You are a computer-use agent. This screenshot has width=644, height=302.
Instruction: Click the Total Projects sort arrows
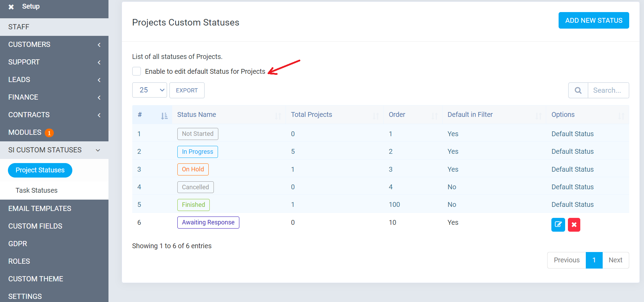[x=375, y=116]
